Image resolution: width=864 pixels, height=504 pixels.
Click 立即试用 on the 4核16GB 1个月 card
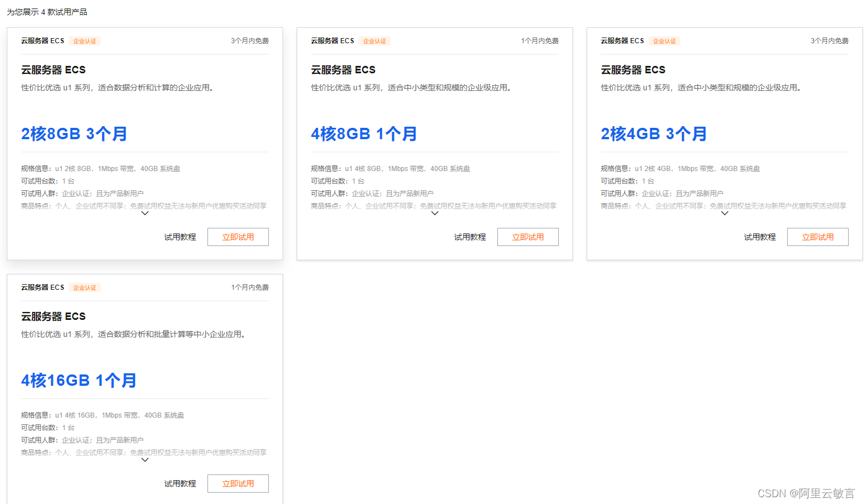238,484
